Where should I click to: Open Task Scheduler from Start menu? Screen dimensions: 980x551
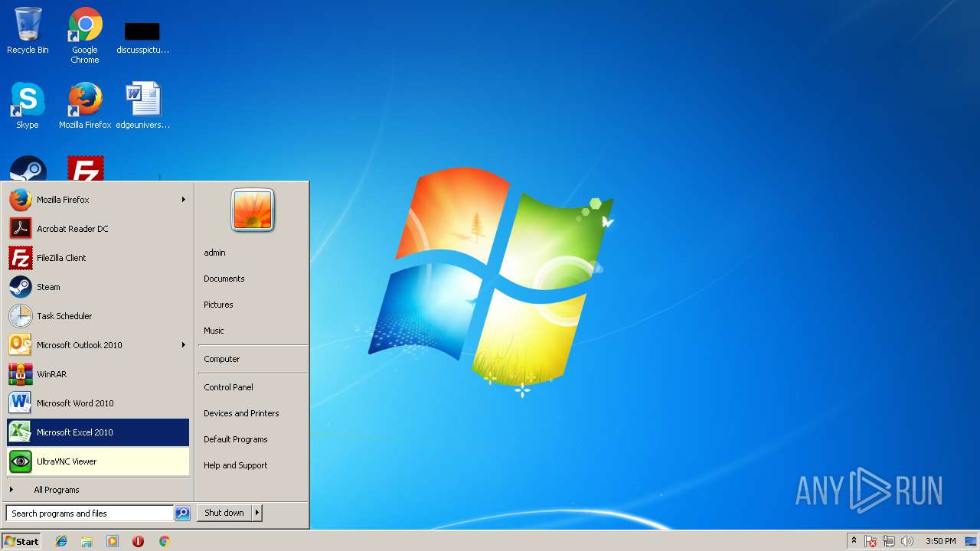[98, 316]
